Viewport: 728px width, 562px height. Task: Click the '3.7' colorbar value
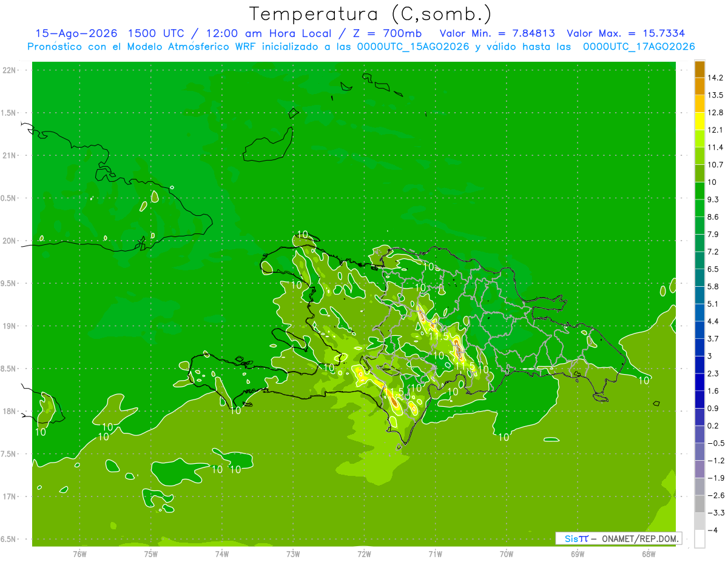(713, 338)
